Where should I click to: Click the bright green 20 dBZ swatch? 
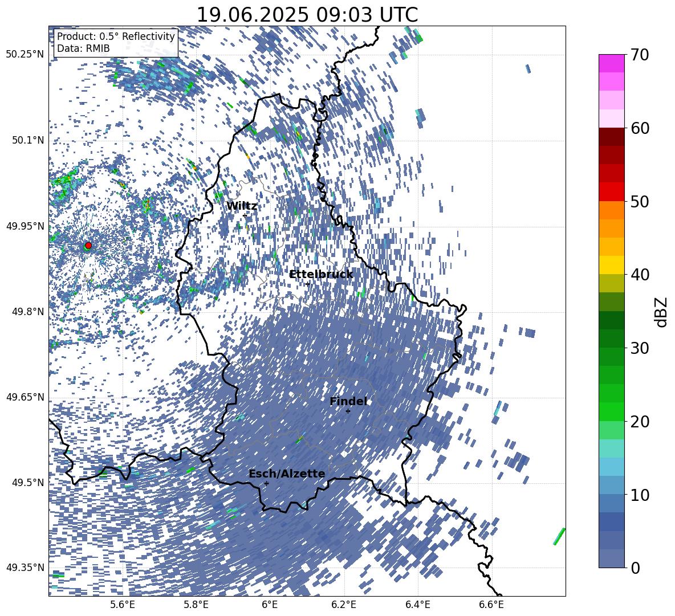click(x=611, y=411)
